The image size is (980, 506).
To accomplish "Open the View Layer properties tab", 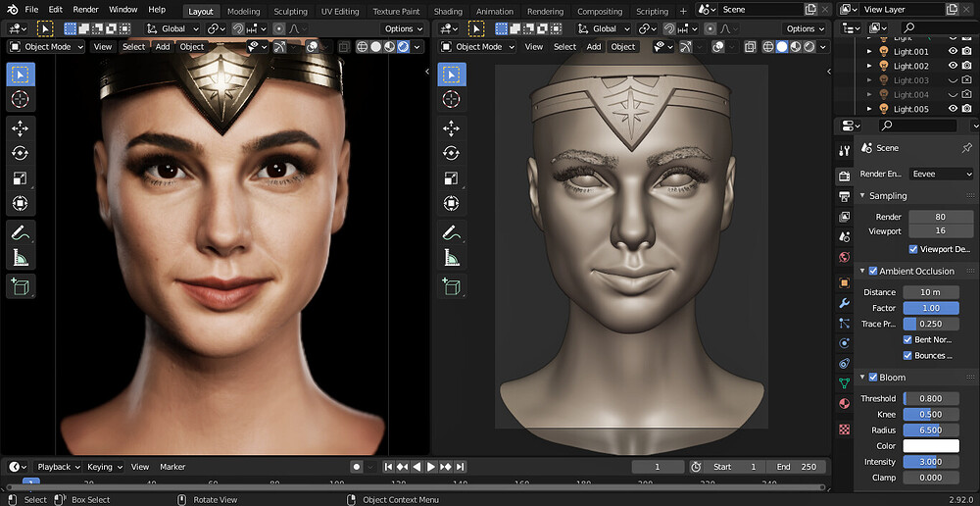I will click(845, 217).
